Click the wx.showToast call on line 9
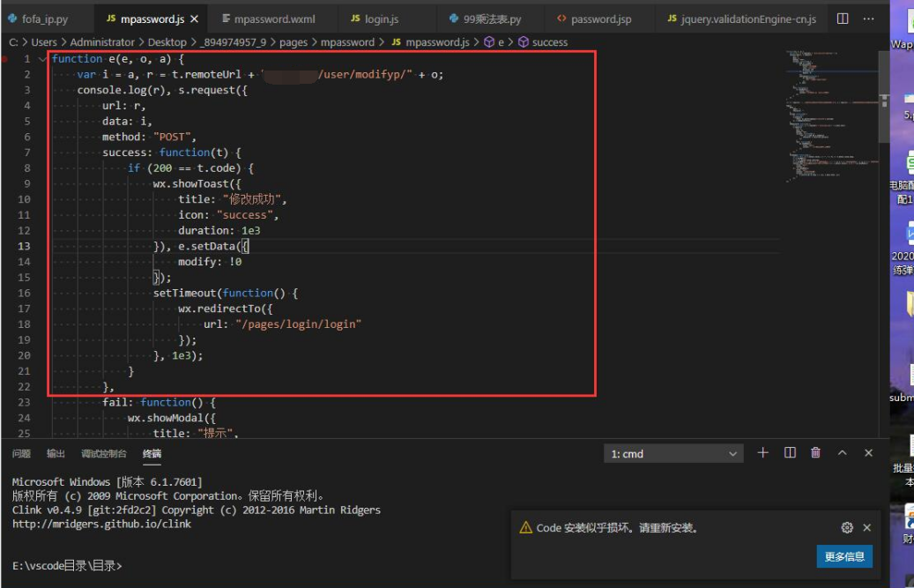The image size is (914, 588). [x=190, y=183]
